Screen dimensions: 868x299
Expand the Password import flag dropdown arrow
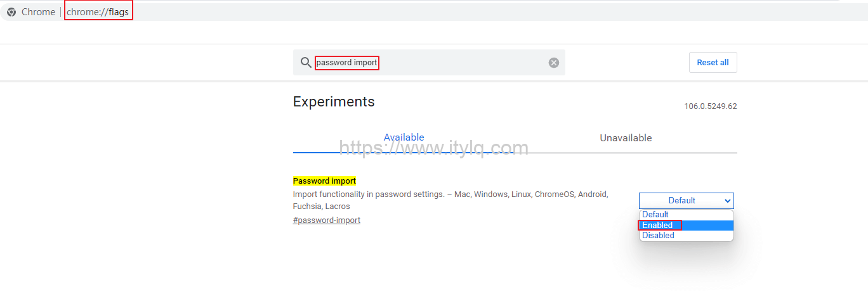pos(727,201)
